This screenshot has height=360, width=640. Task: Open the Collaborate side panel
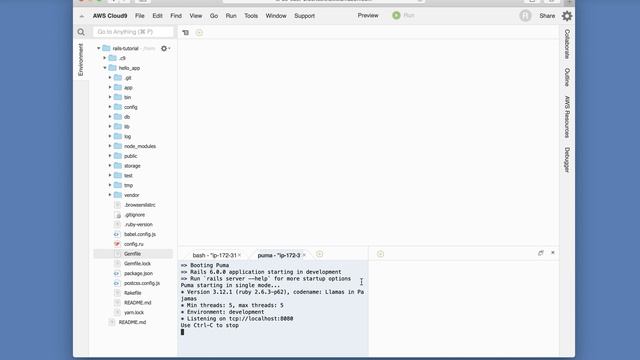click(x=567, y=44)
